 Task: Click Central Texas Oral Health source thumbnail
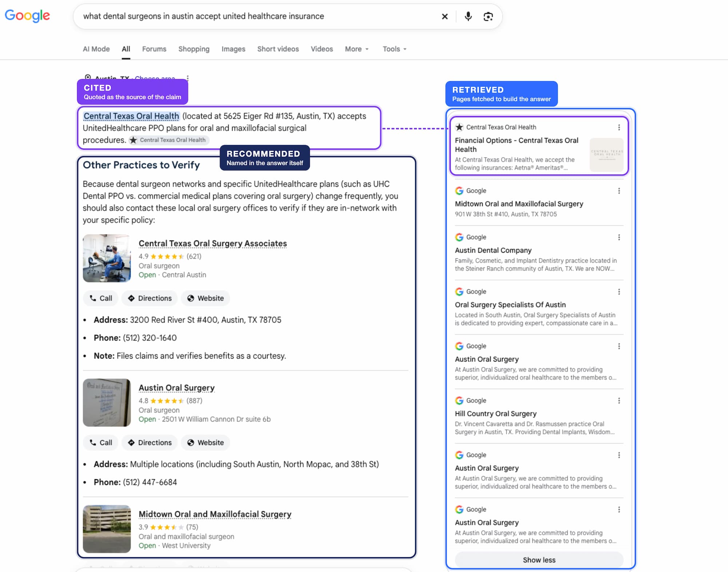(x=606, y=155)
